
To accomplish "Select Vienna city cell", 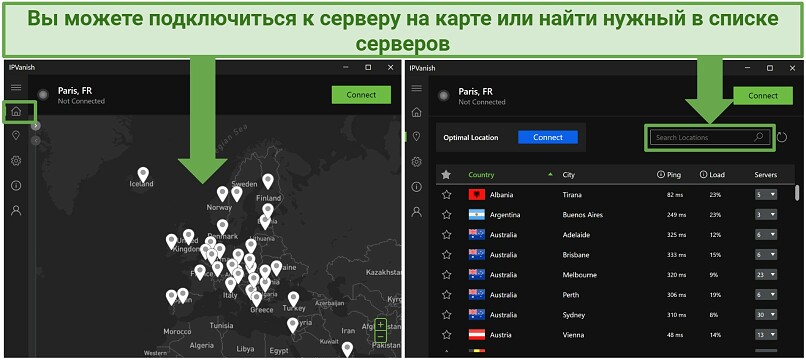I will click(x=574, y=335).
